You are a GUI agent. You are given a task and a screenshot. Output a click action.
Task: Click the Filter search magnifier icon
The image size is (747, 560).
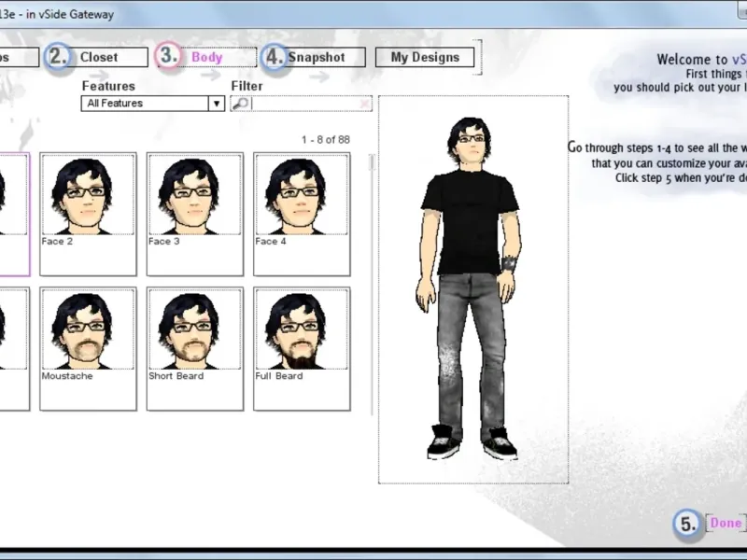(x=240, y=104)
